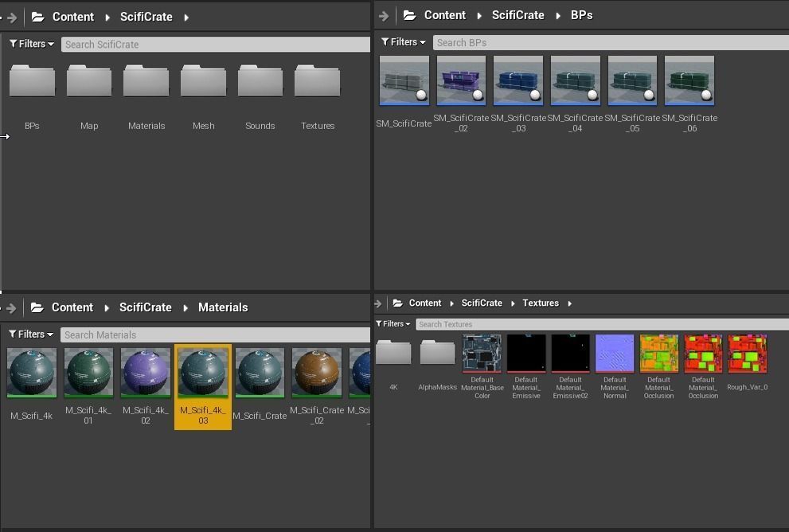Click the Materials breadcrumb label
Screen dimensions: 789x532
click(223, 307)
